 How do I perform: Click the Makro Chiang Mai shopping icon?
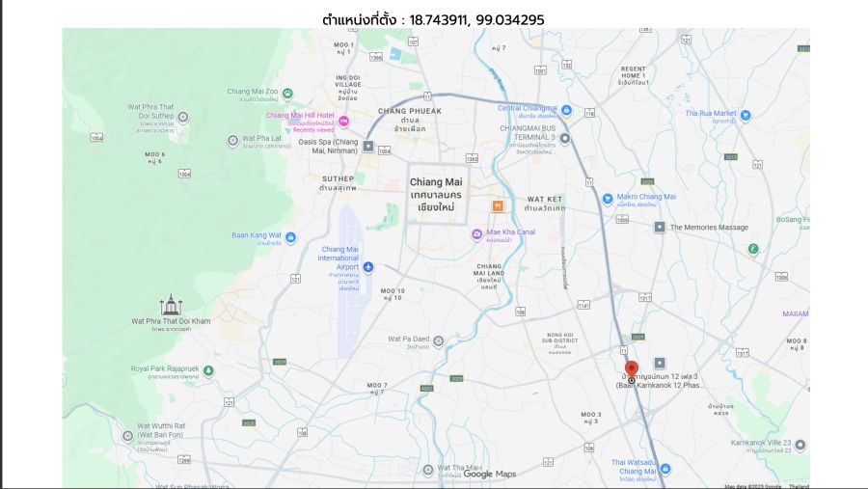pyautogui.click(x=608, y=199)
